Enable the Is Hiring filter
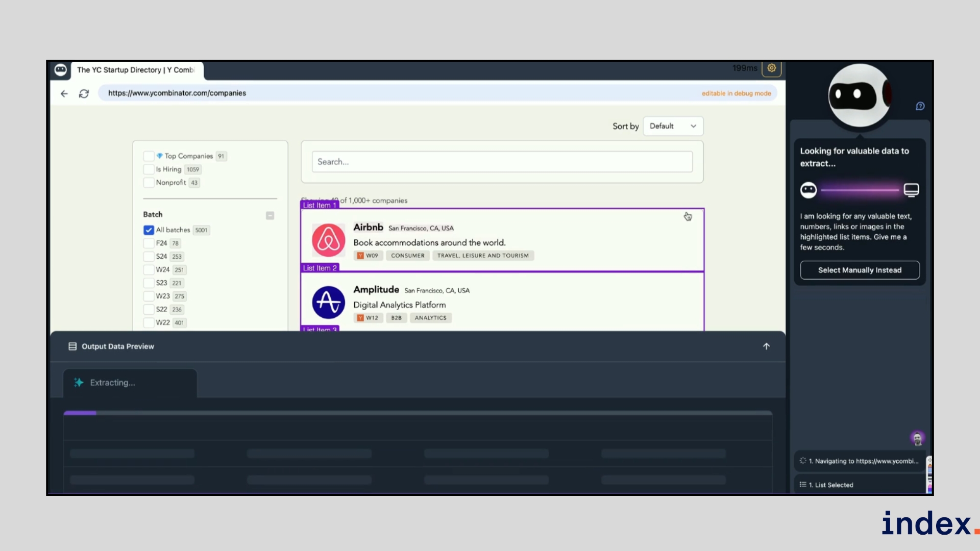The width and height of the screenshot is (980, 551). tap(149, 169)
